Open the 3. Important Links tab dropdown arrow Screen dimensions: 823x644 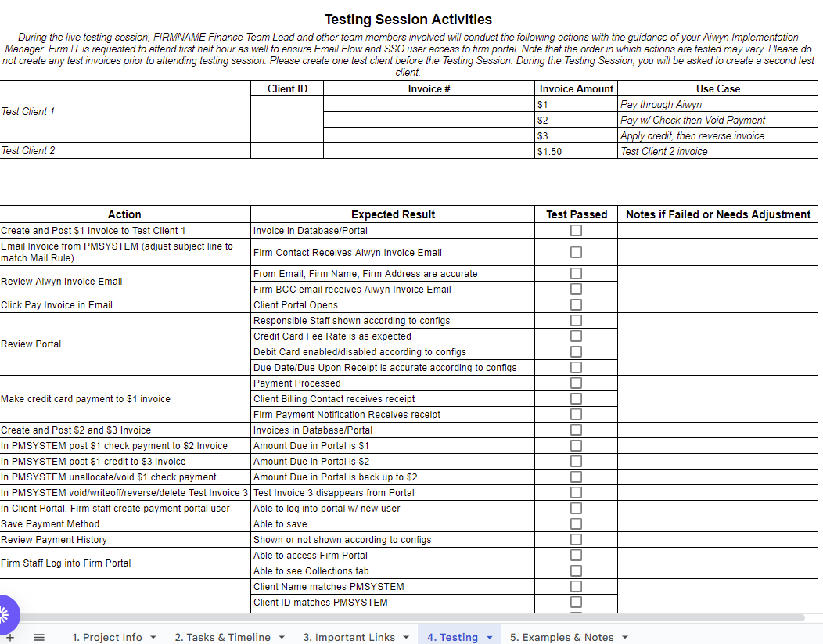click(x=406, y=637)
